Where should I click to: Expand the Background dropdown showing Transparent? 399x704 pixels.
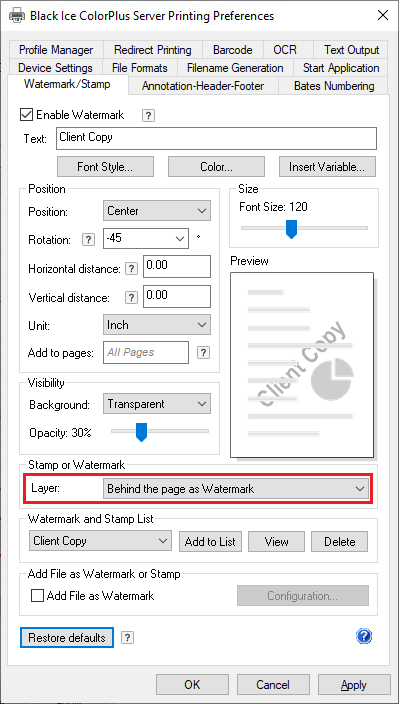[157, 404]
